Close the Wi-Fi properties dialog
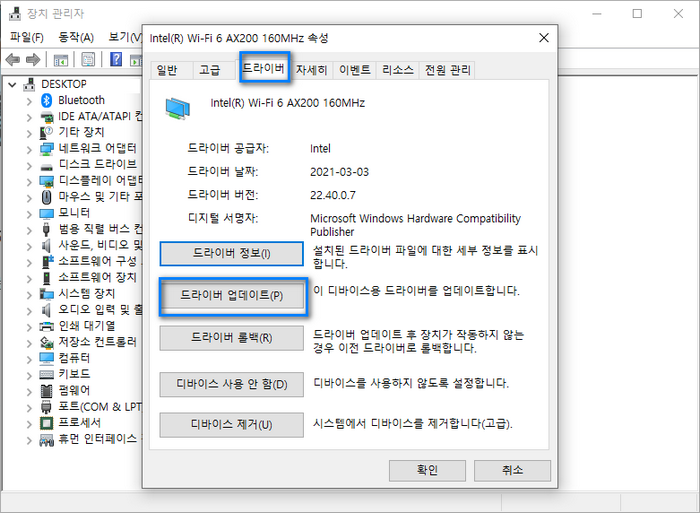This screenshot has width=700, height=513. pos(544,38)
